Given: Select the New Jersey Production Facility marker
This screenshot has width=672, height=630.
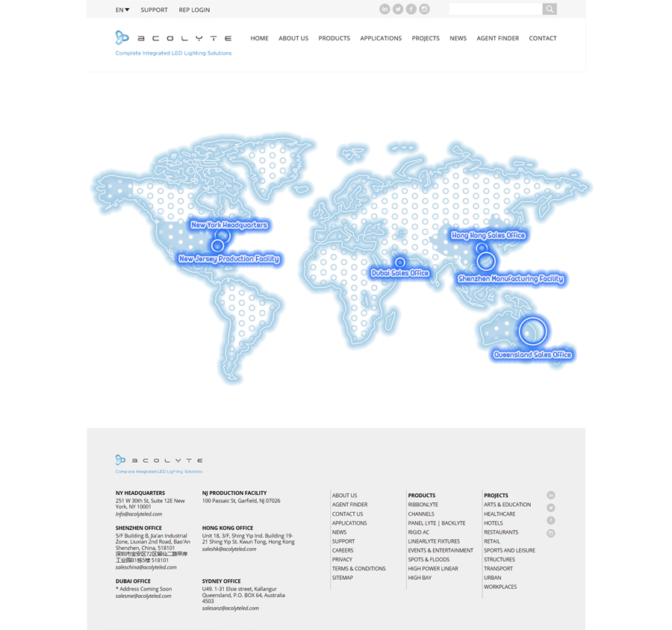Looking at the screenshot, I should (217, 246).
